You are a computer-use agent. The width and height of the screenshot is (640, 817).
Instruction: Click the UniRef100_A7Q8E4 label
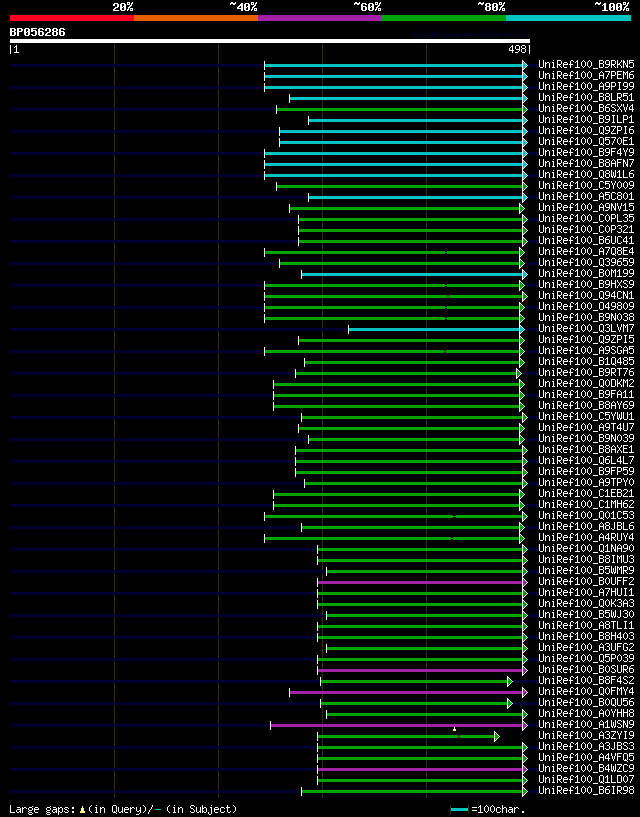pyautogui.click(x=586, y=251)
